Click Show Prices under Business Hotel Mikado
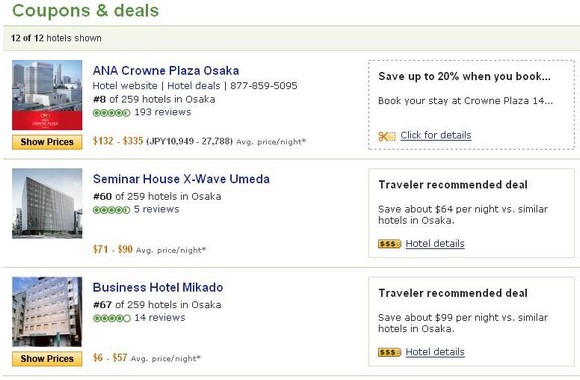 pyautogui.click(x=47, y=359)
